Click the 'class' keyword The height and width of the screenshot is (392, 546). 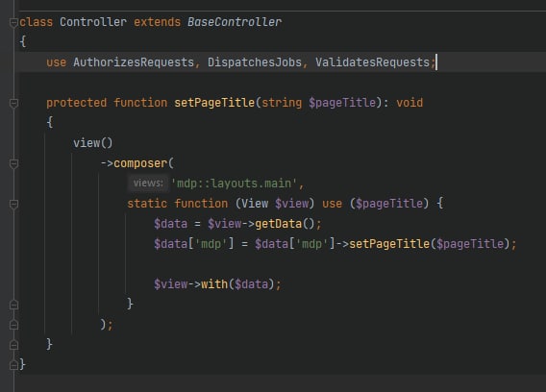[x=36, y=22]
